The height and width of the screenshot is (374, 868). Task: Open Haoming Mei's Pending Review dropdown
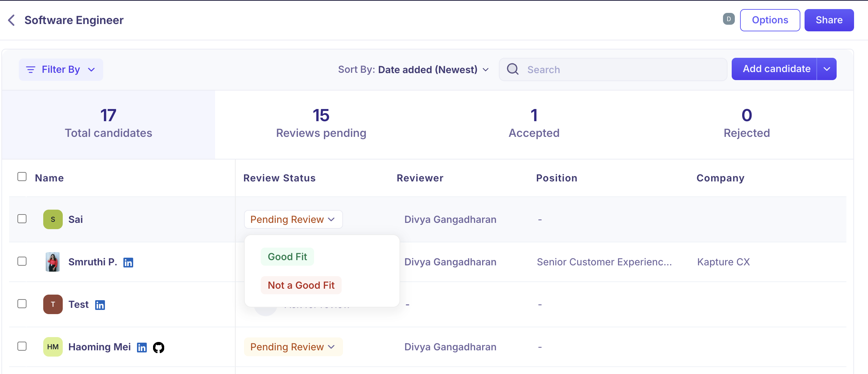(293, 347)
